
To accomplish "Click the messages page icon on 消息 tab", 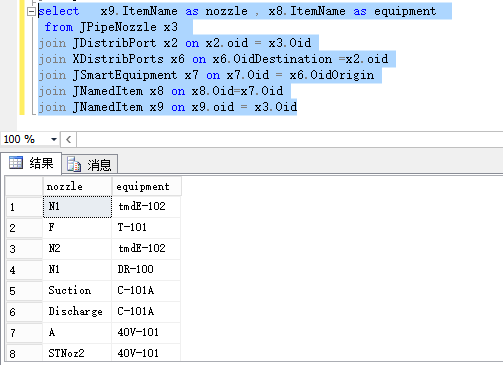I will click(74, 165).
